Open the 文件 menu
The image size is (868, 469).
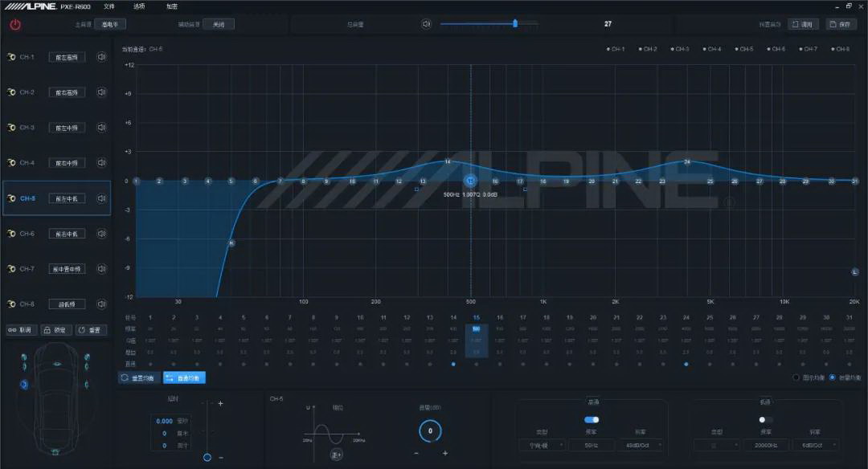[x=109, y=6]
